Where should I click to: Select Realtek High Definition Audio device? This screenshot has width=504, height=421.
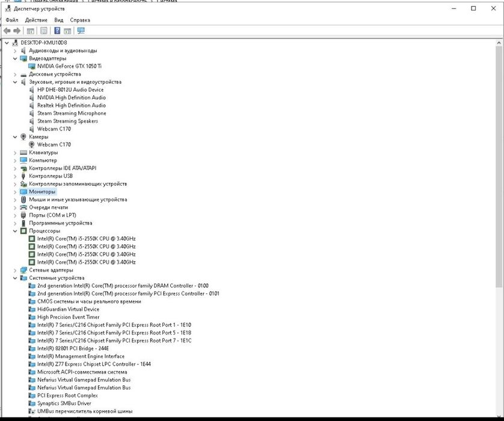[72, 105]
